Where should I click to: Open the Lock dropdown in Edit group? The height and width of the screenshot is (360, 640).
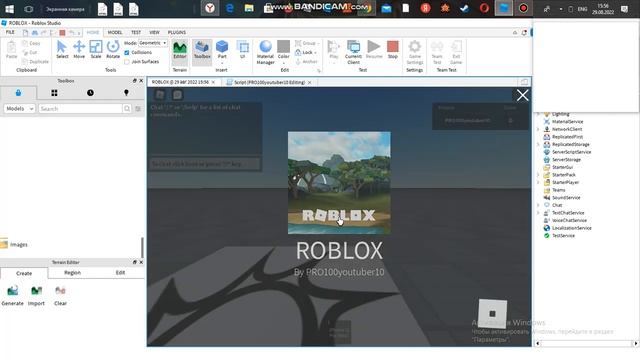(315, 53)
